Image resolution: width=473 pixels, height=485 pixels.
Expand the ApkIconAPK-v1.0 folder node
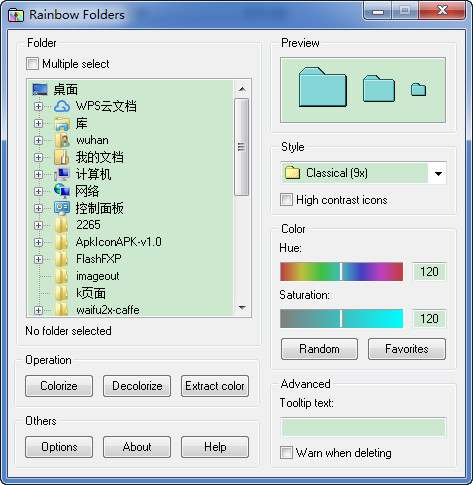coord(38,242)
